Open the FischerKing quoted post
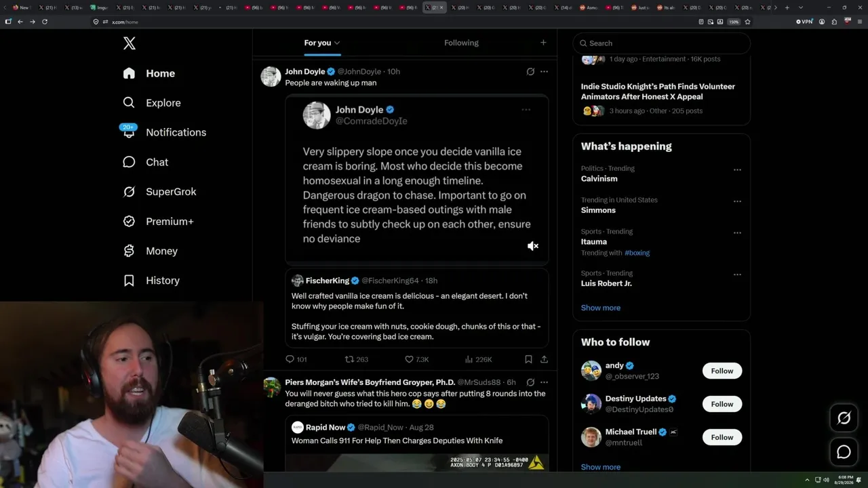Image resolution: width=868 pixels, height=488 pixels. pos(416,308)
